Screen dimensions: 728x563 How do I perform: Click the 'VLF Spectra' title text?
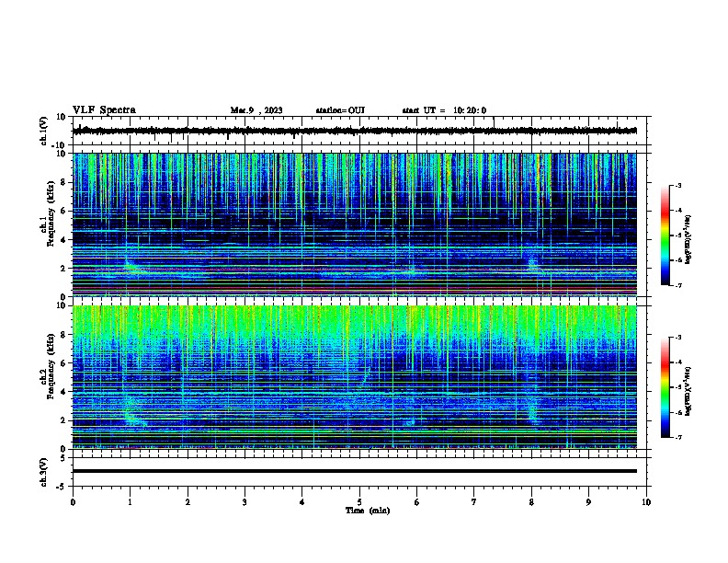coord(104,110)
